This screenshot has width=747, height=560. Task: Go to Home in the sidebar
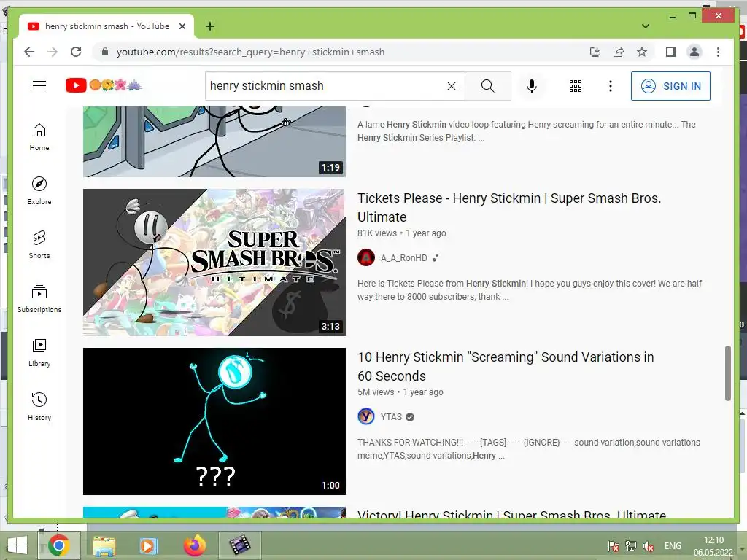coord(39,137)
